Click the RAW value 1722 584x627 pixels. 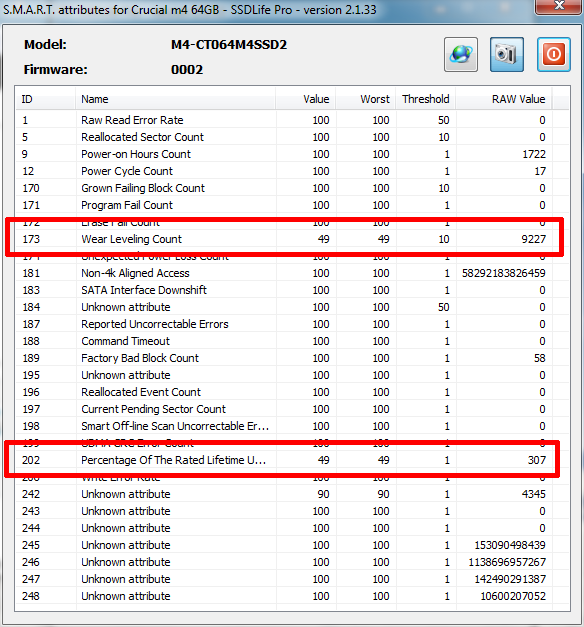534,154
